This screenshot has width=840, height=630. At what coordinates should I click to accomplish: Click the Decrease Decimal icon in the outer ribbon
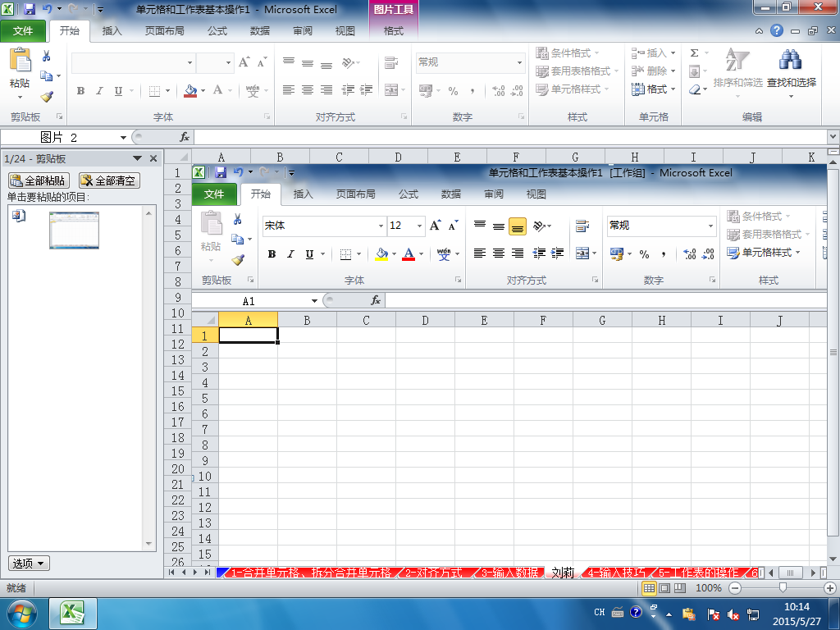click(x=517, y=91)
